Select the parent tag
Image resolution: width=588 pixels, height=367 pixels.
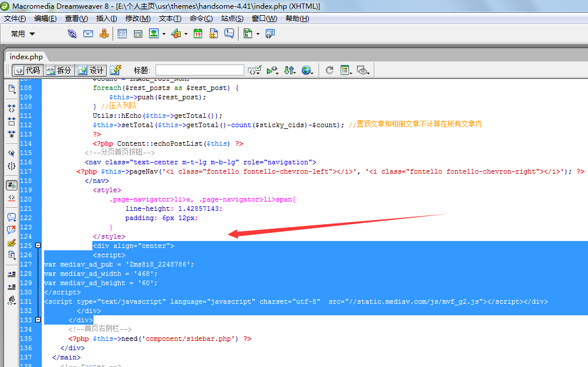tap(12, 153)
